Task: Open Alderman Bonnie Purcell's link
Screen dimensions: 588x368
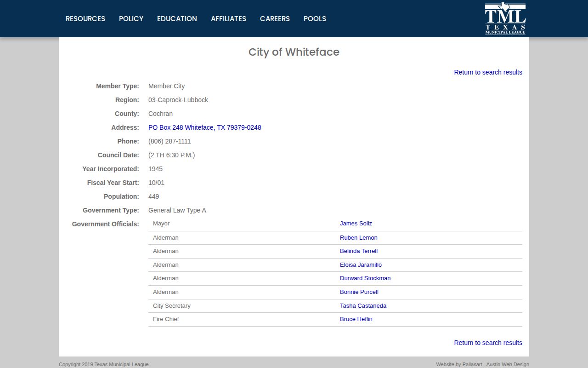Action: click(x=359, y=292)
